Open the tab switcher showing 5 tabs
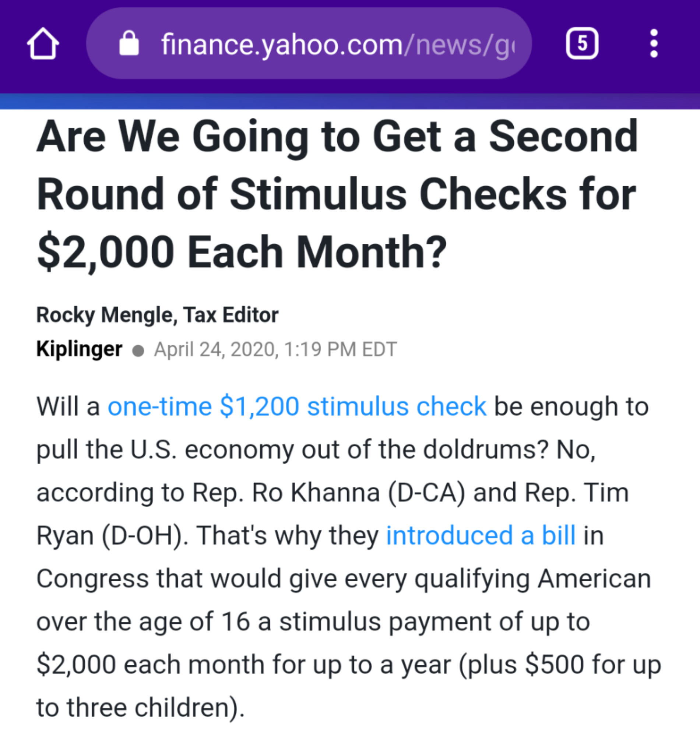The width and height of the screenshot is (700, 754). (x=582, y=43)
